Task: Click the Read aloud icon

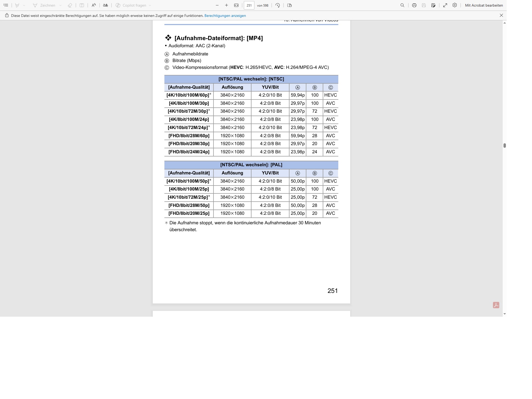Action: 94,5
